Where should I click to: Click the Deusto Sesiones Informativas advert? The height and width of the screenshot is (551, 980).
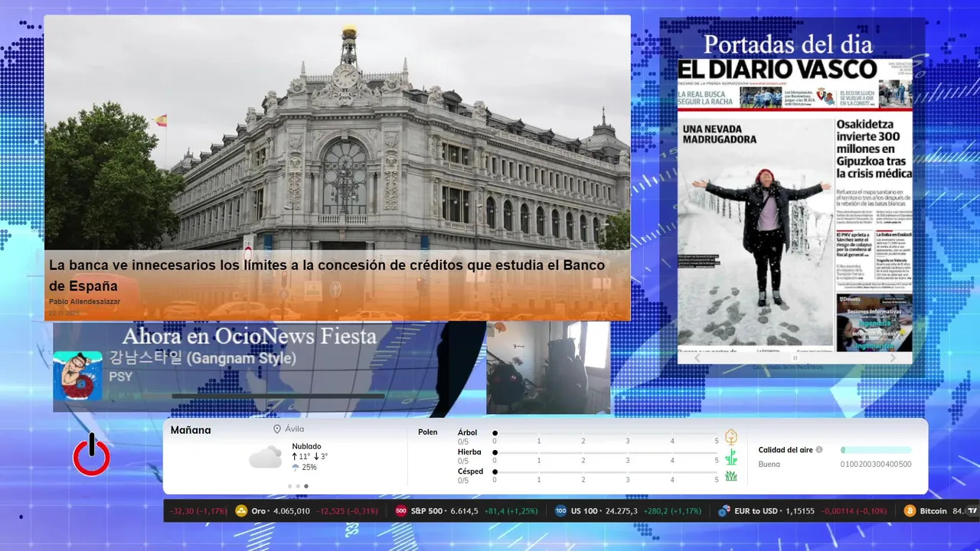[x=874, y=323]
